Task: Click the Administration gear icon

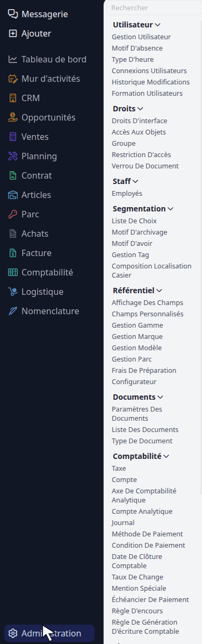Action: point(13,633)
